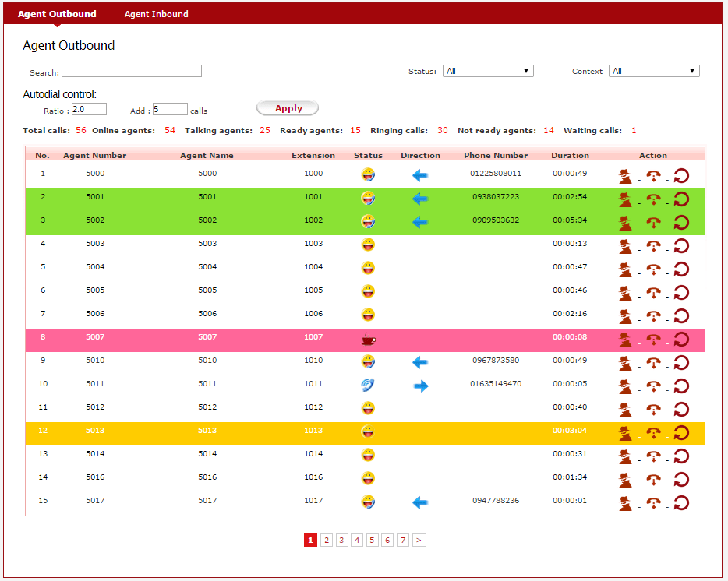
Task: Click the reload icon for agent 5016
Action: [x=681, y=480]
